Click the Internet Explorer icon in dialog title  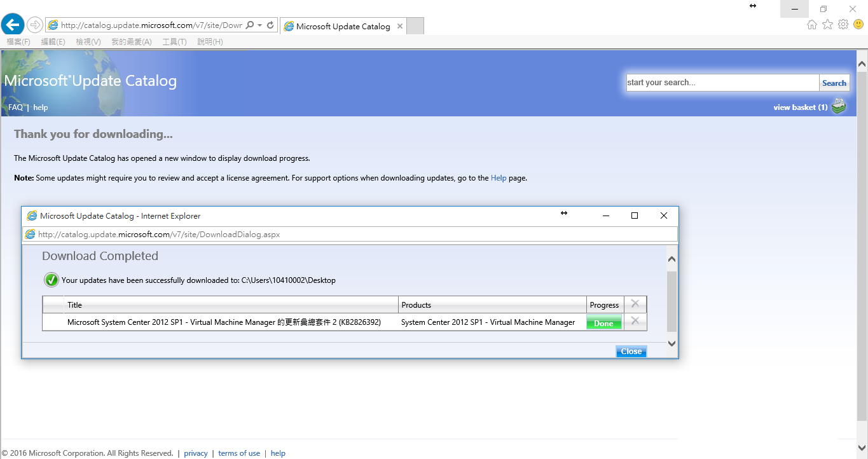pyautogui.click(x=32, y=216)
